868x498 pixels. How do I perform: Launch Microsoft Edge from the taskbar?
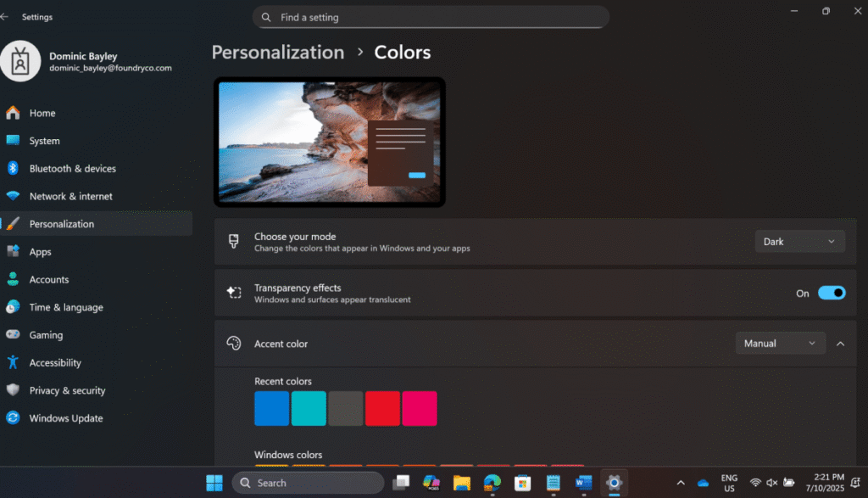pyautogui.click(x=492, y=483)
